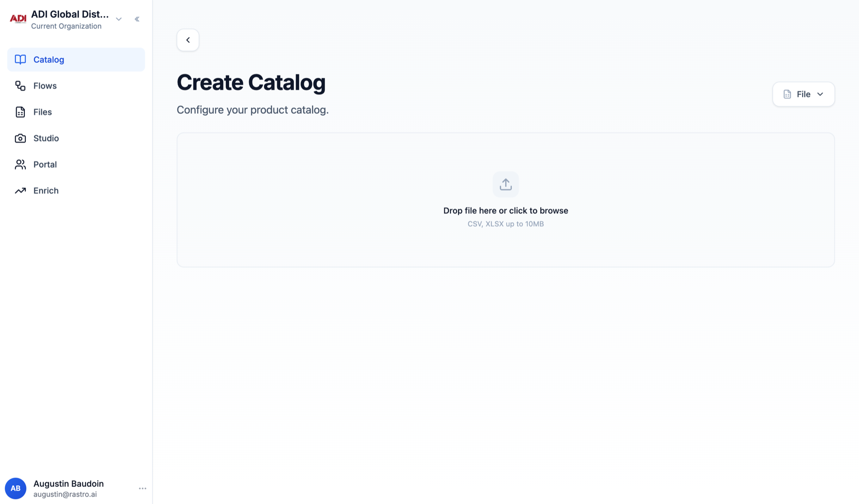Click the Portal users icon
The width and height of the screenshot is (859, 504).
(20, 165)
